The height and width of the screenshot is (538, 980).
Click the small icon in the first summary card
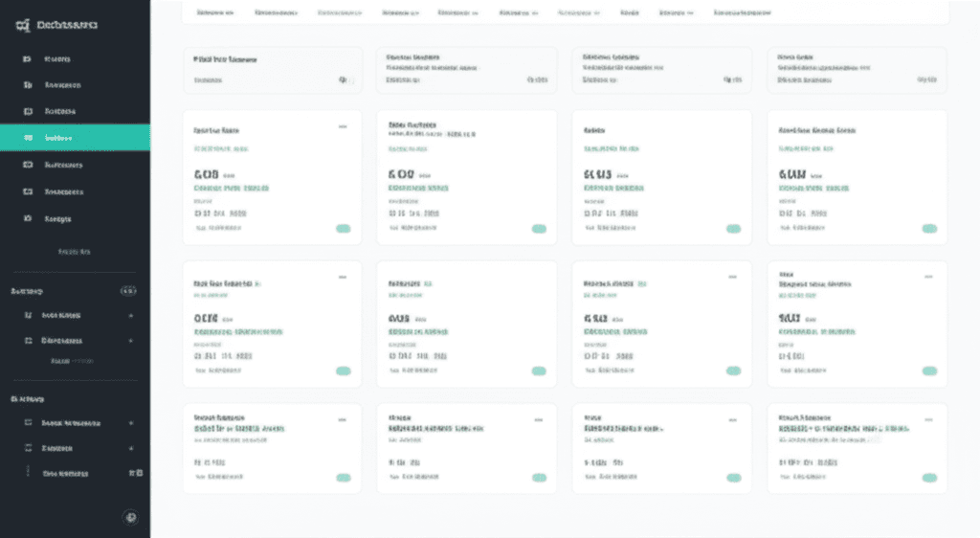[345, 80]
